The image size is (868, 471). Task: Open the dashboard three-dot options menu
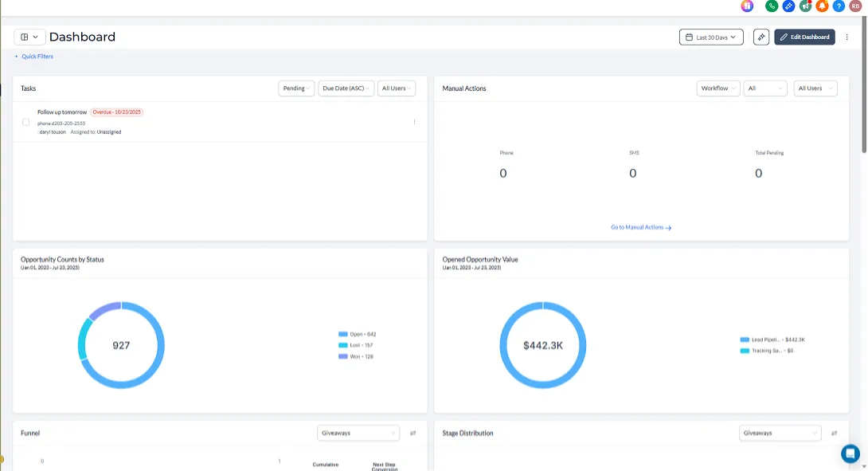(847, 37)
